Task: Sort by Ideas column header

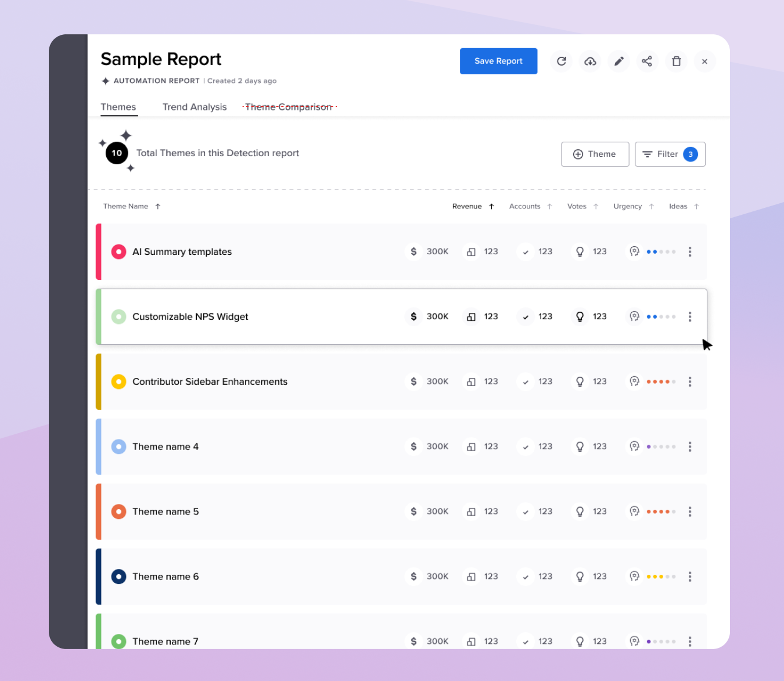Action: (684, 206)
